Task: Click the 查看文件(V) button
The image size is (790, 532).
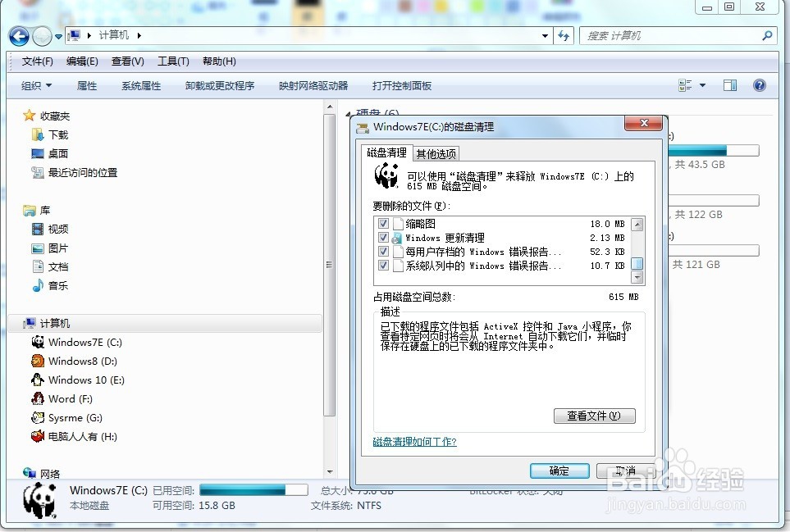Action: point(595,416)
